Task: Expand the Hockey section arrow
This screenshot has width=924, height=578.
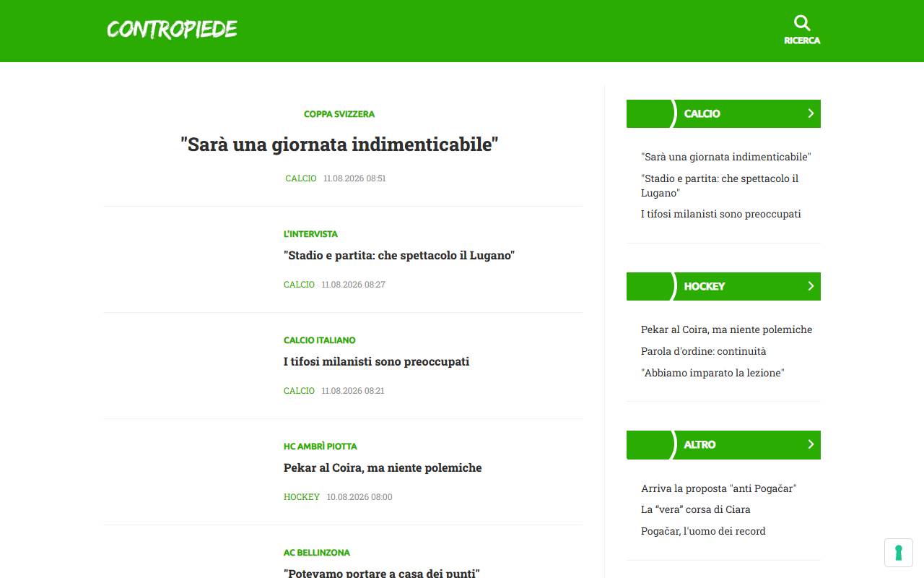Action: pos(811,286)
